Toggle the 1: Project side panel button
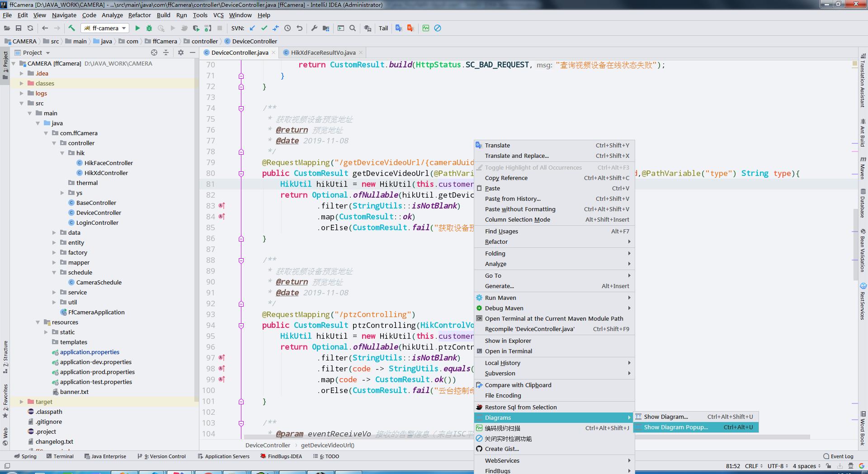Image resolution: width=868 pixels, height=474 pixels. 5,63
